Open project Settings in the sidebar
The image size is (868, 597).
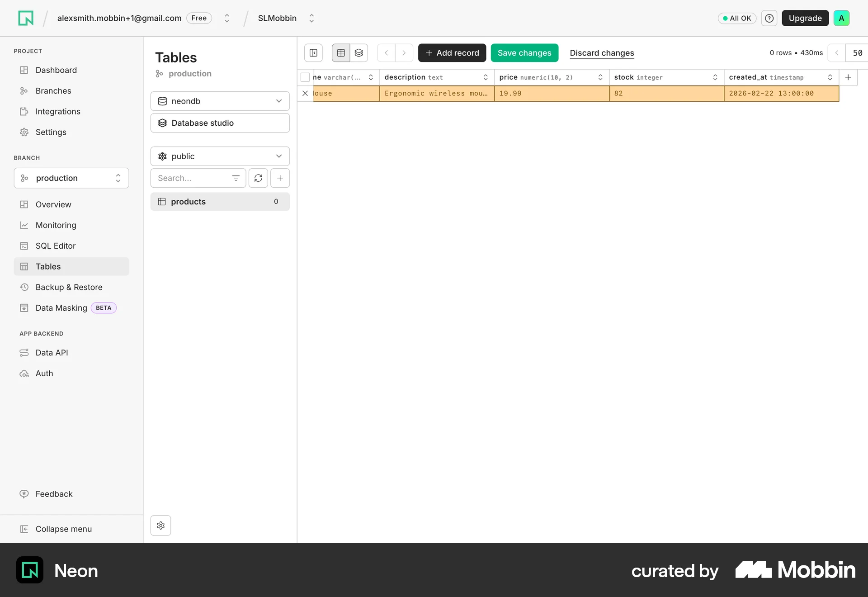(71, 132)
